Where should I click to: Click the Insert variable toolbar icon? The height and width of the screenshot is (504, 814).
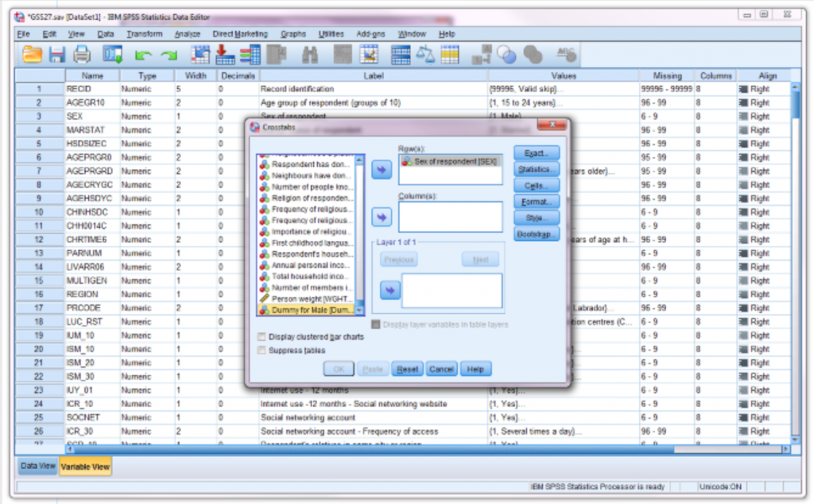(x=370, y=55)
